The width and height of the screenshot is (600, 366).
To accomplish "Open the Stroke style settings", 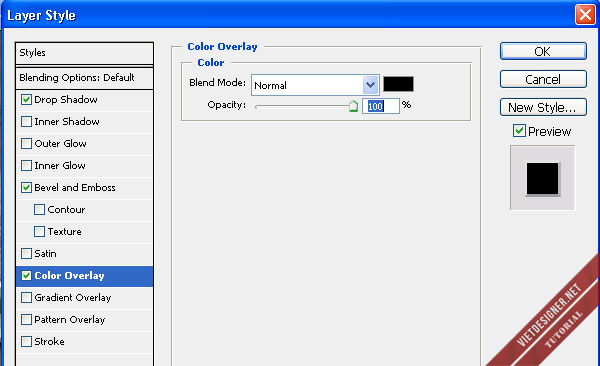I will tap(85, 341).
